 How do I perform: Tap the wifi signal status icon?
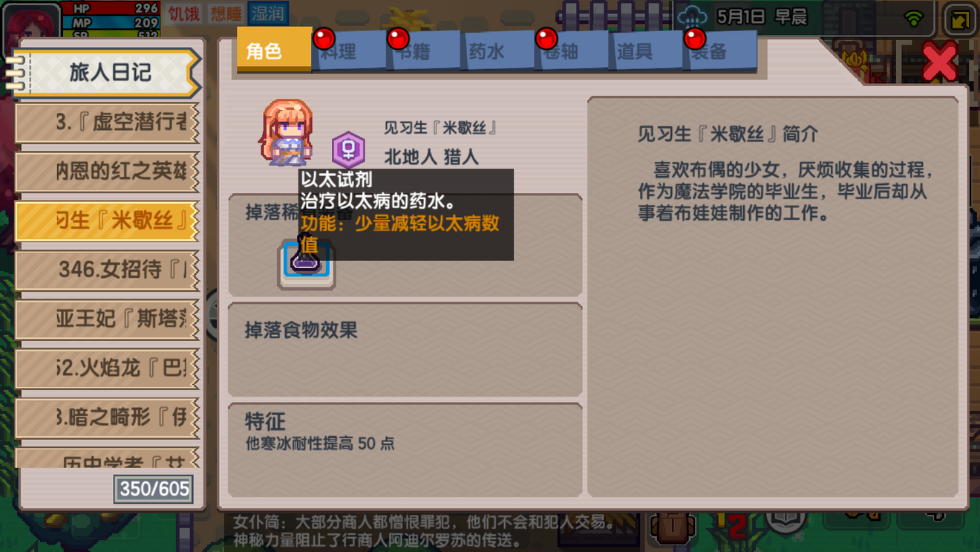pos(913,18)
